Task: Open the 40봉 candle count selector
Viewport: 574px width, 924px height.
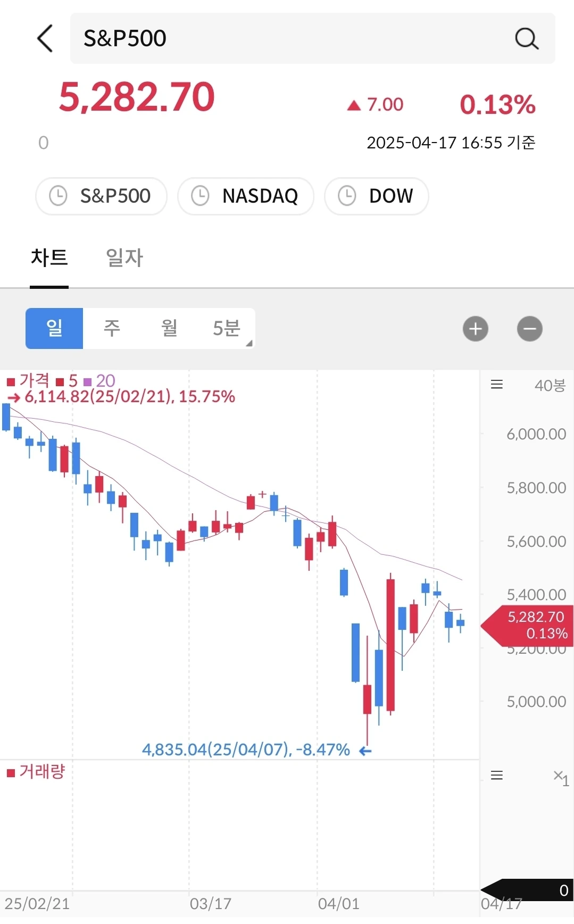Action: click(550, 385)
